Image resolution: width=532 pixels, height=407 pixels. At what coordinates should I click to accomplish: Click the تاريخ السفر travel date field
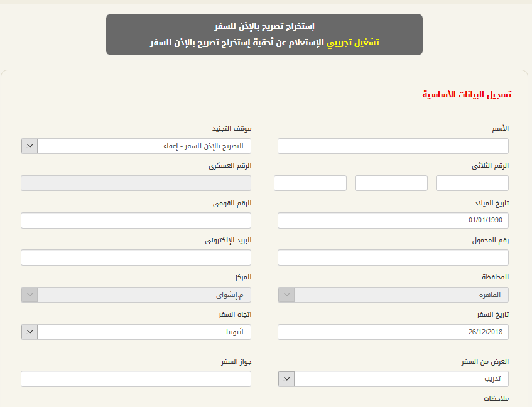click(393, 332)
